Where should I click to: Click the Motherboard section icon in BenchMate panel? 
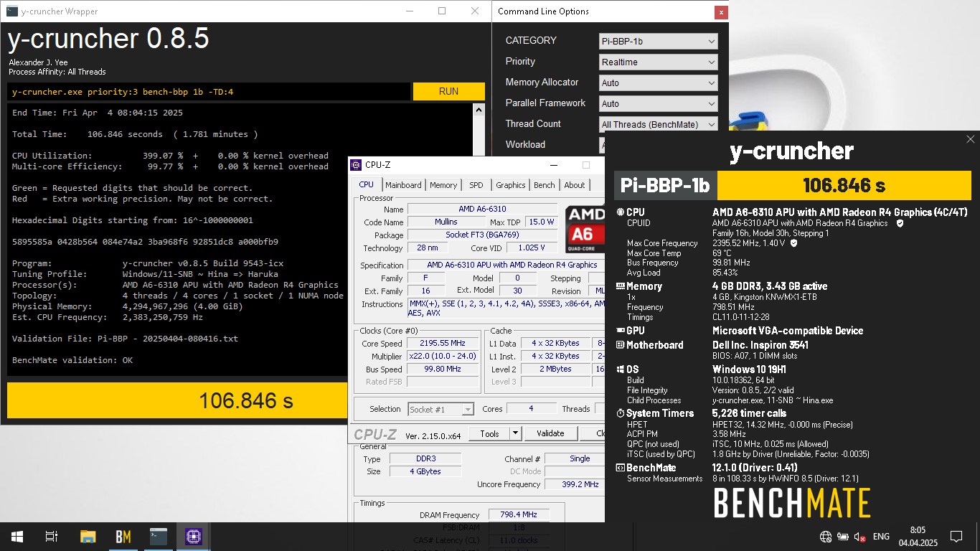click(x=621, y=345)
